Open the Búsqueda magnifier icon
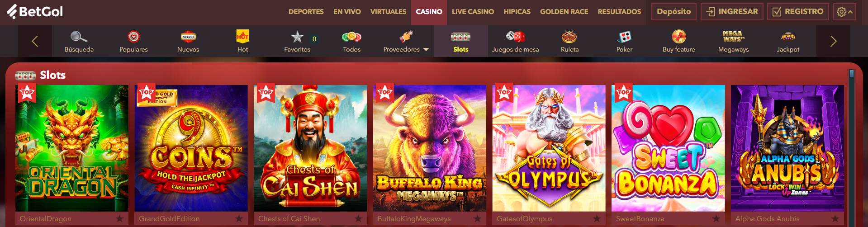868x227 pixels. [x=79, y=37]
